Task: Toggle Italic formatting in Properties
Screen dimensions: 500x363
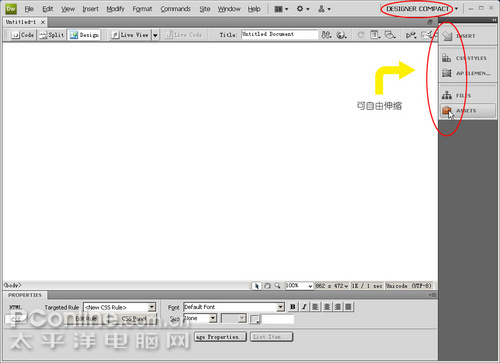Action: tap(304, 307)
